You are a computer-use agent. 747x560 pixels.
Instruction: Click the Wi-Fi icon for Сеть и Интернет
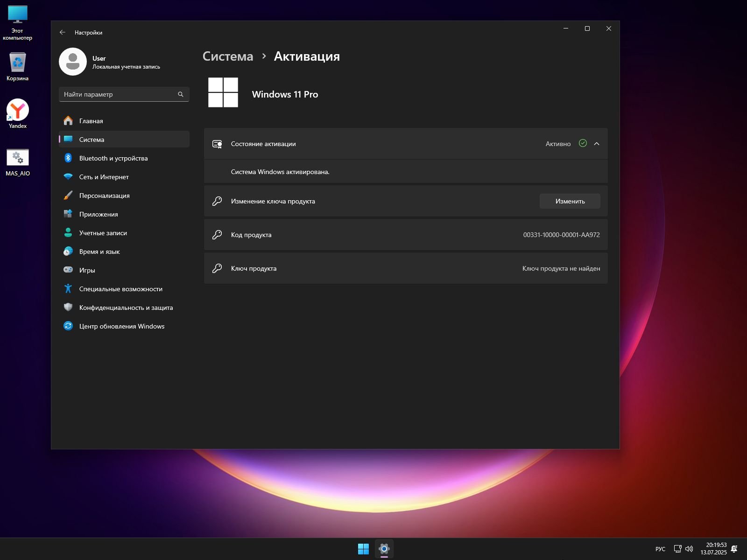[x=68, y=177]
